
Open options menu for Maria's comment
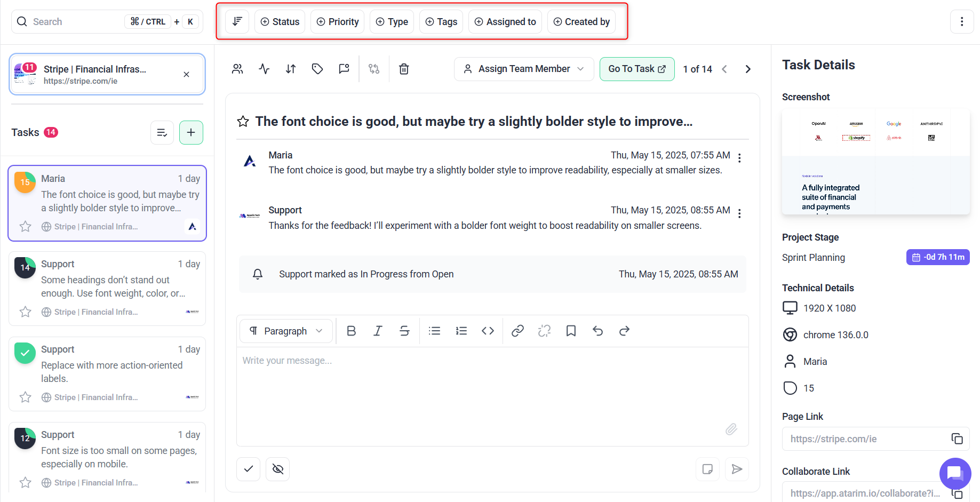[739, 158]
